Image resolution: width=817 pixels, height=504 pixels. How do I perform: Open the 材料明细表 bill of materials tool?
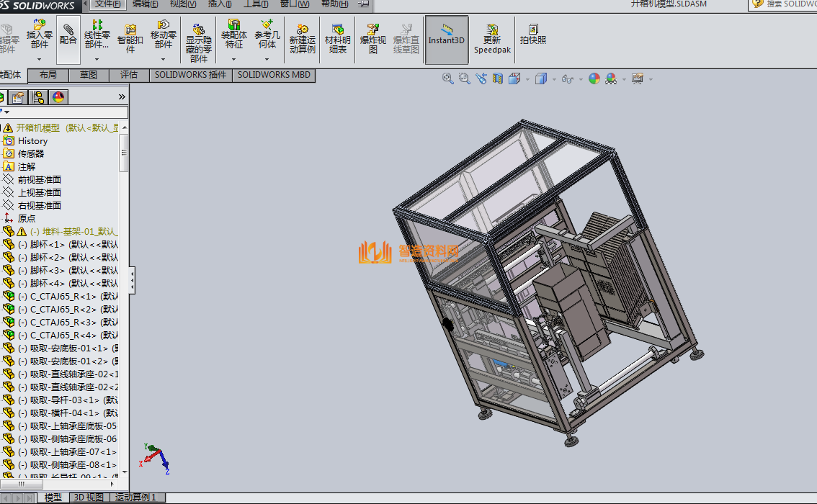(337, 38)
